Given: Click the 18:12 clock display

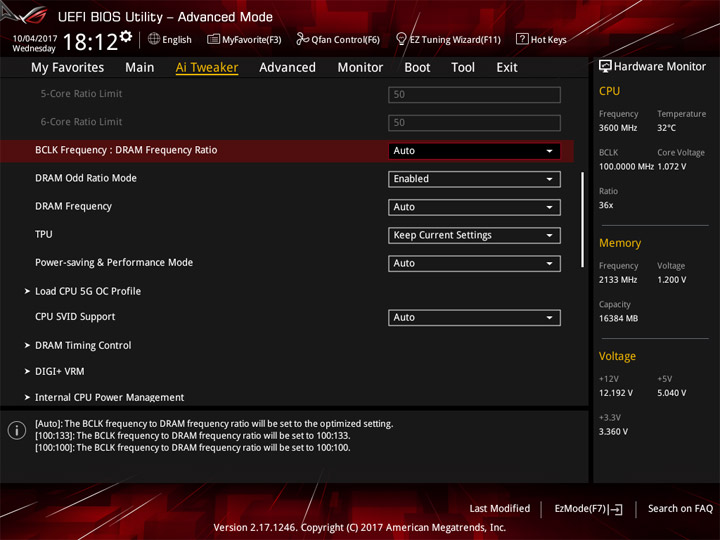Looking at the screenshot, I should point(90,42).
